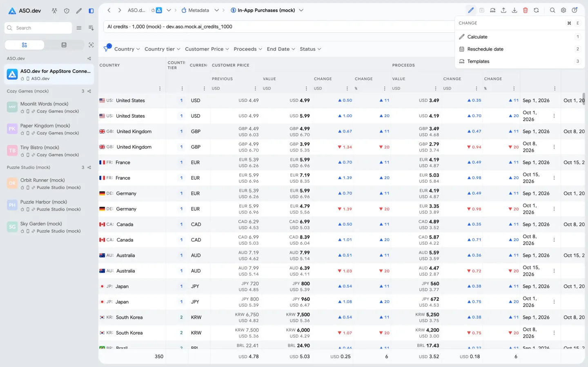The image size is (588, 367).
Task: Select Orbit Runner (mock) app in sidebar
Action: pyautogui.click(x=49, y=183)
